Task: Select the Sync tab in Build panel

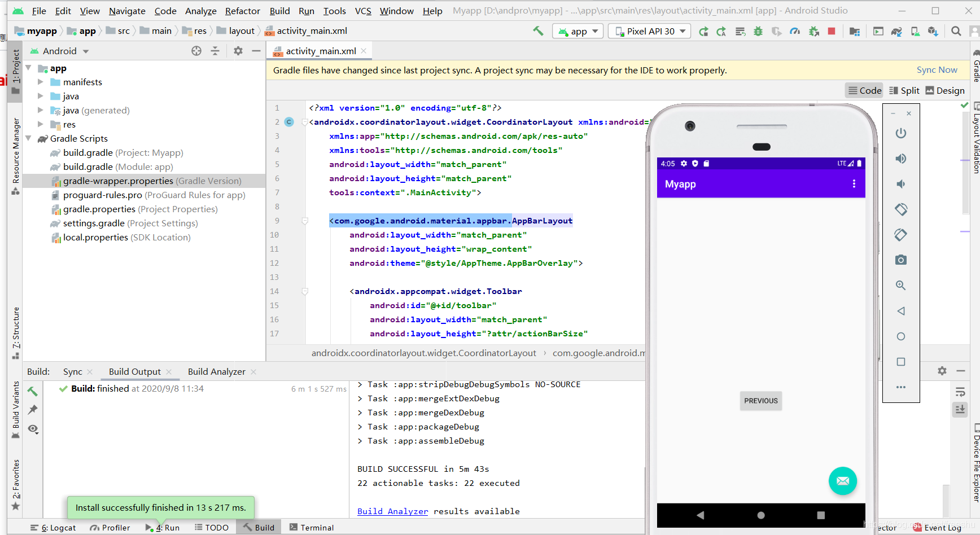Action: point(72,371)
